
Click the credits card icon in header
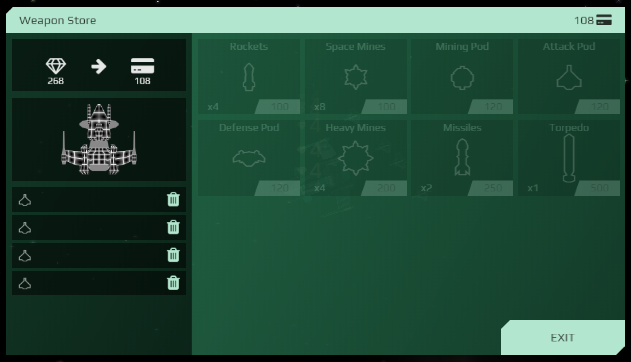[x=604, y=20]
